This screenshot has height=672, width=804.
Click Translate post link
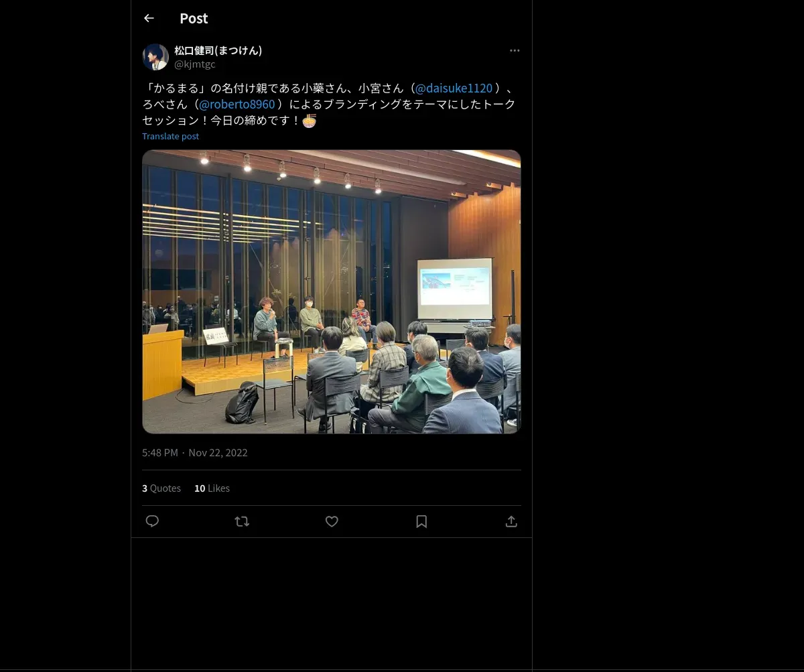pyautogui.click(x=170, y=136)
